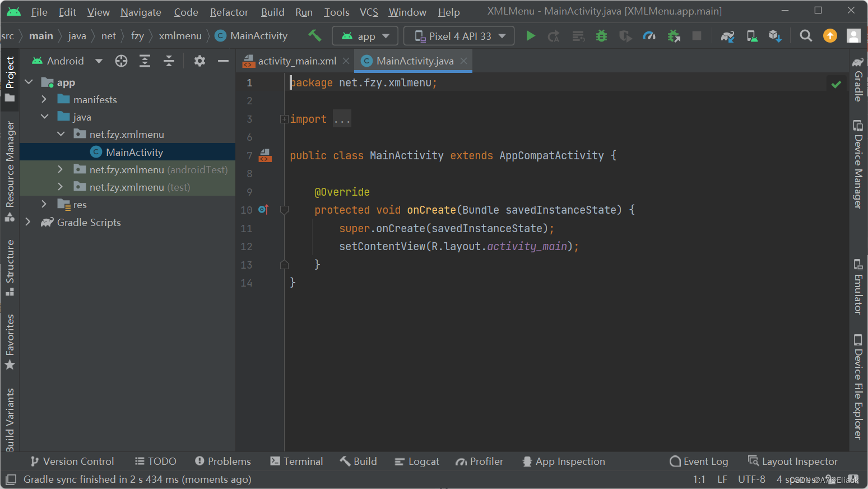Screen dimensions: 868x489
Task: Click the orange update notification icon
Action: tap(830, 36)
